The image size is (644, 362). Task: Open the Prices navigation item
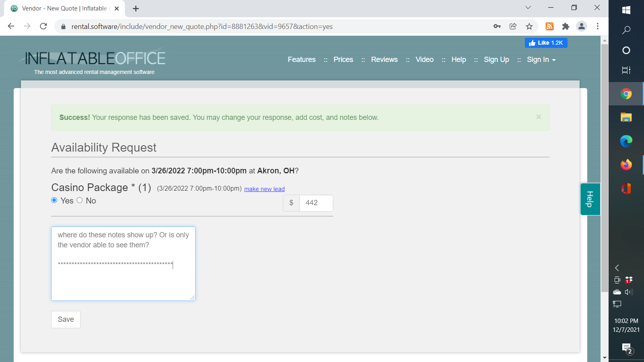[343, 60]
